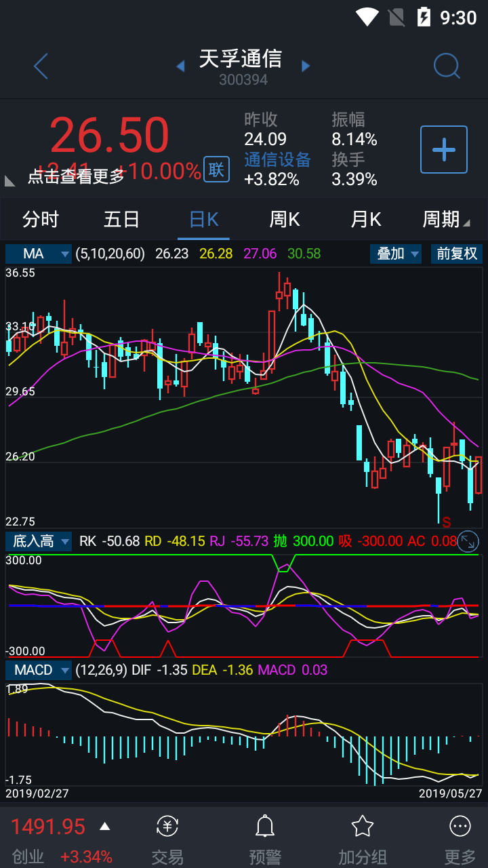Expand the chart with diagonal arrows icon

pos(468,541)
